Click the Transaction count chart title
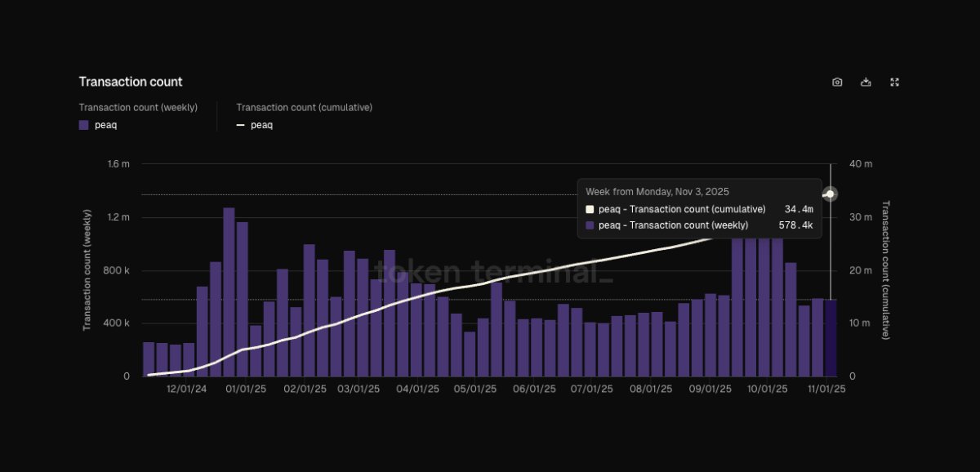Screen dimensions: 980x472 click(x=131, y=81)
